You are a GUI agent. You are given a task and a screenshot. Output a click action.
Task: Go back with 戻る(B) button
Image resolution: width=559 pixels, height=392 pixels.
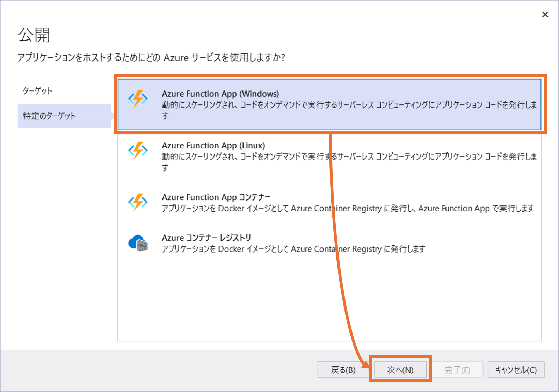click(x=343, y=370)
